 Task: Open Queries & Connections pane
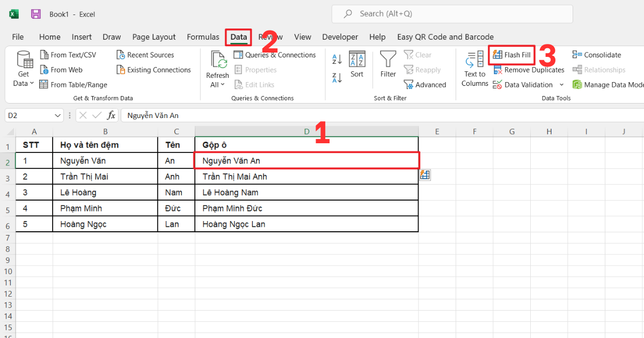click(x=275, y=55)
